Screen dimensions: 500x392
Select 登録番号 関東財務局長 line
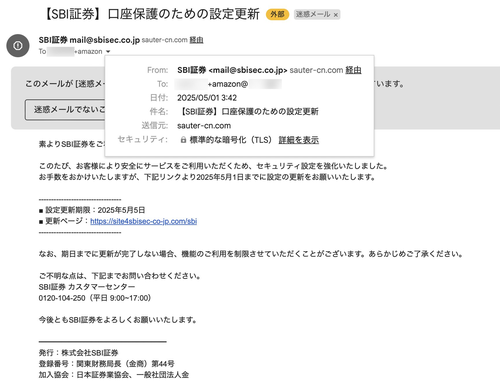pos(107,364)
